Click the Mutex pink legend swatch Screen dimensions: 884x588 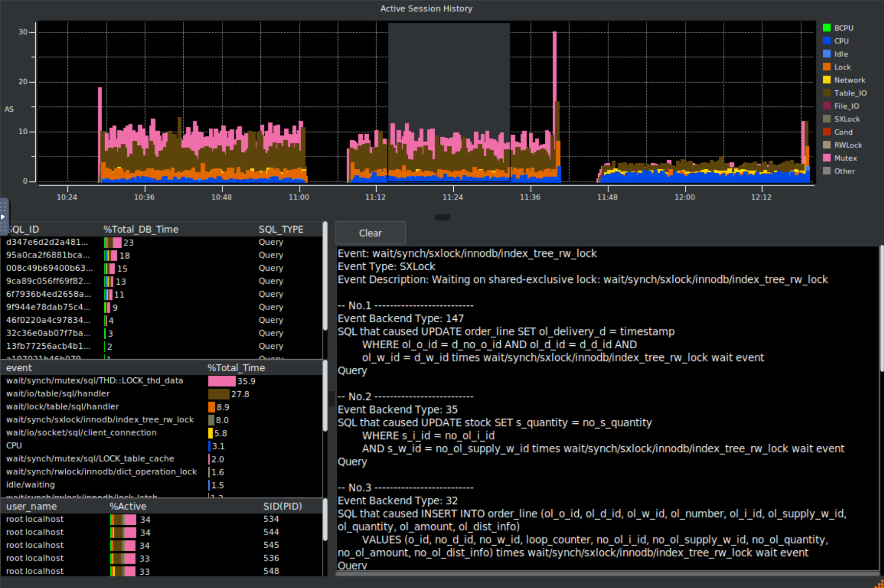827,158
